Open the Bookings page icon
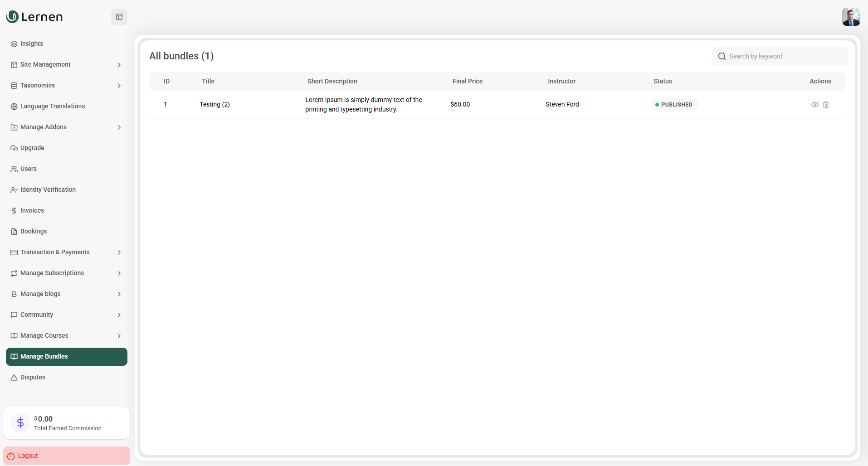 click(x=14, y=231)
